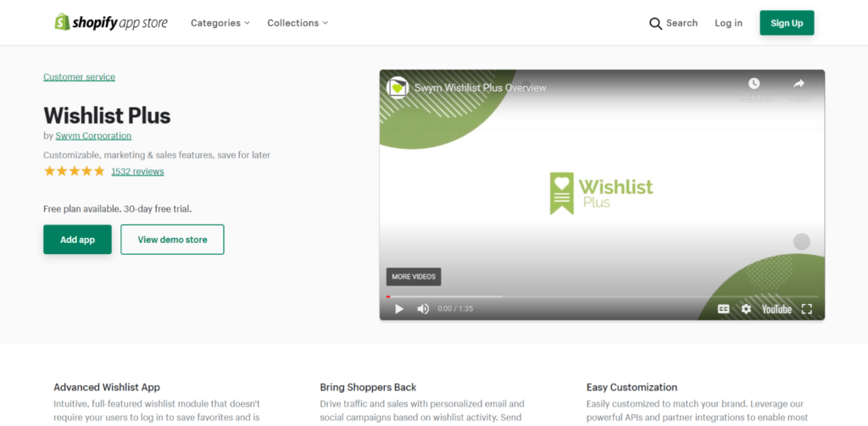Toggle video fullscreen mode

807,309
